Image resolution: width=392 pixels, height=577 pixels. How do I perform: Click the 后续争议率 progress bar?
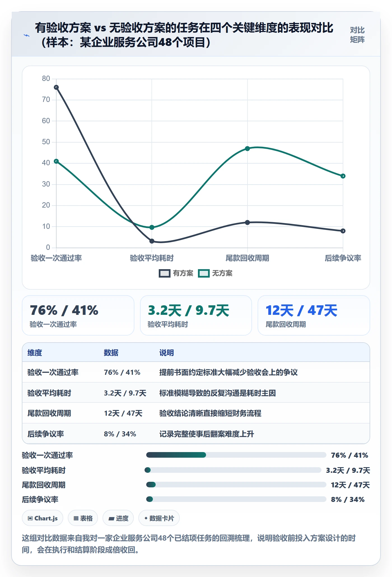tap(236, 499)
